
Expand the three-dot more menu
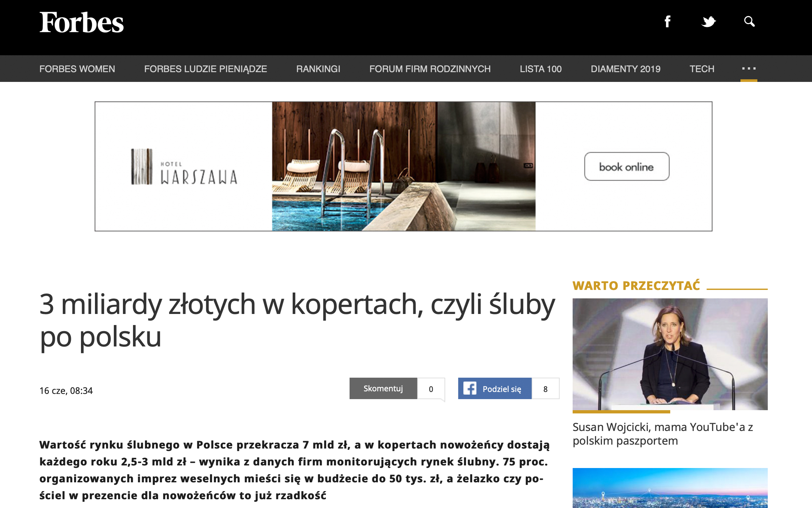click(749, 69)
